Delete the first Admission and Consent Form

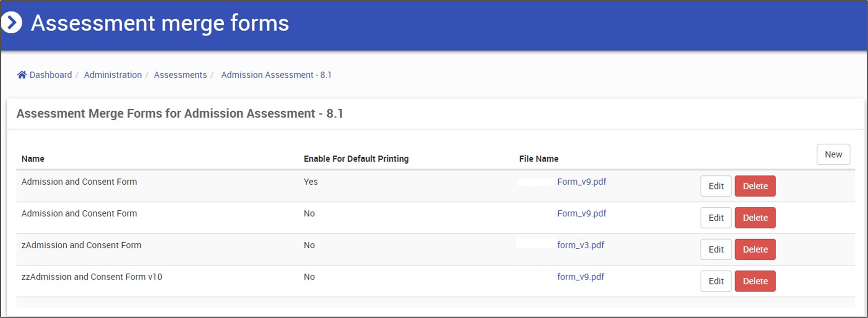click(x=755, y=186)
